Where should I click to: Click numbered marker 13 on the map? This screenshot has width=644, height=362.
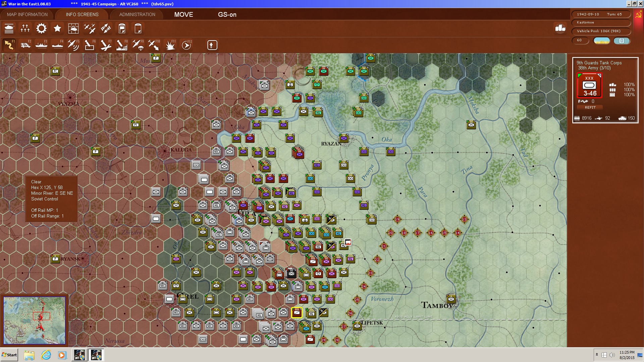464,219
